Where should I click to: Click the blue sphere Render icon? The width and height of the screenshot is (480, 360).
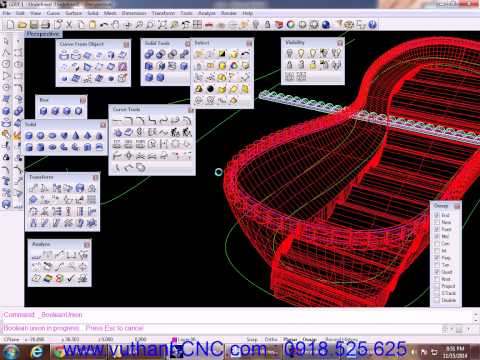(326, 25)
